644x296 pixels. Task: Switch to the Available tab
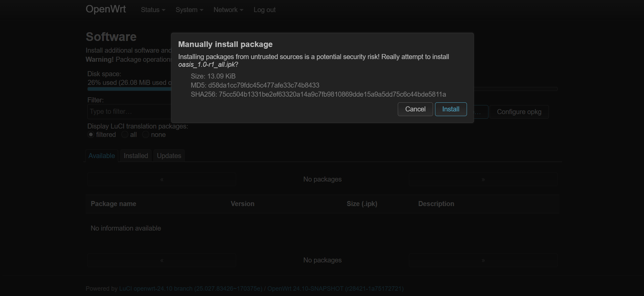click(x=101, y=156)
